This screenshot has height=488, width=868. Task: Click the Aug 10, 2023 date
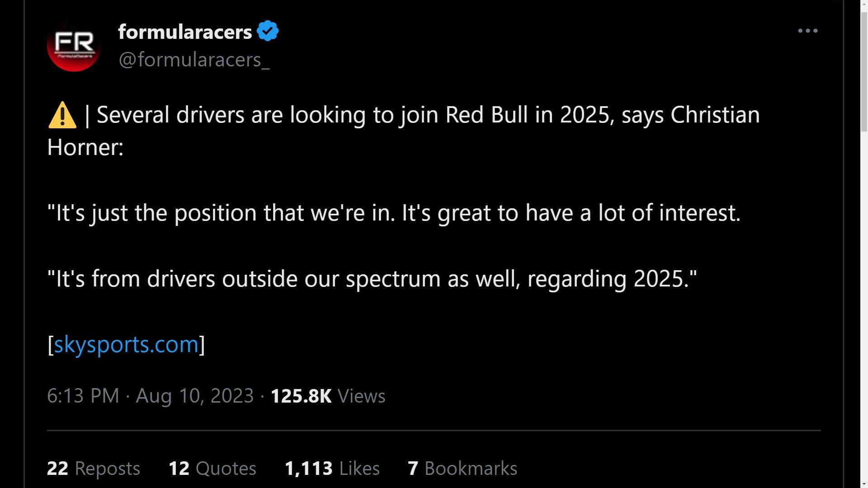195,396
